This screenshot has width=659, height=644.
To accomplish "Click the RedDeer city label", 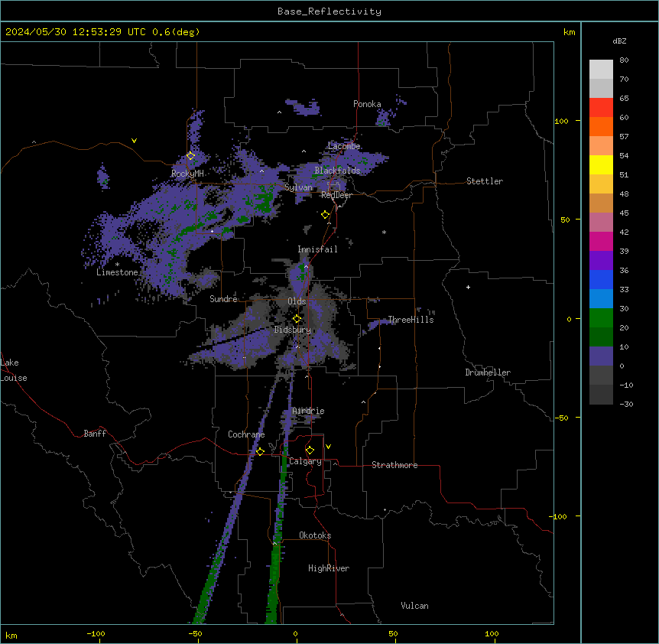I will pyautogui.click(x=336, y=195).
